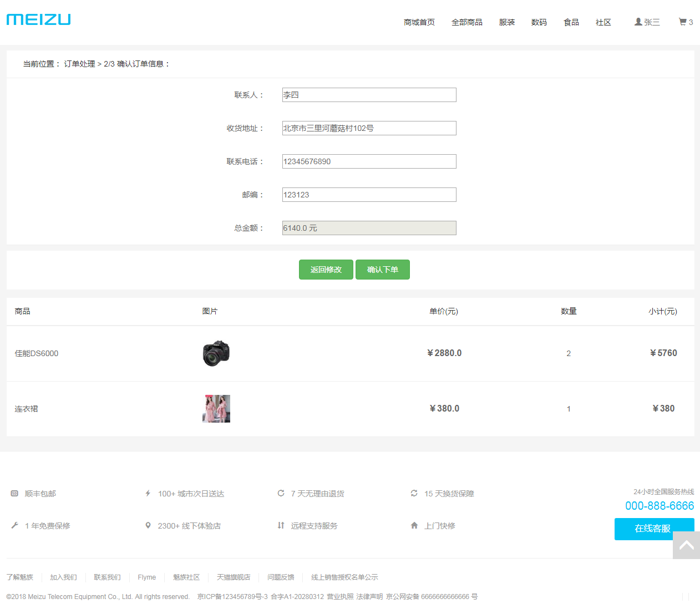Click the wrench icon for 1 年免费保修
The height and width of the screenshot is (614, 700).
pyautogui.click(x=14, y=525)
